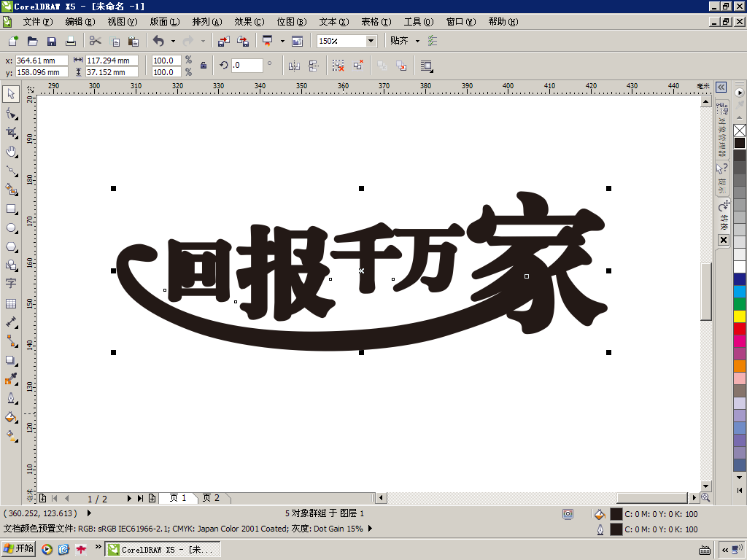Select the Pick tool
The height and width of the screenshot is (560, 747).
(x=11, y=94)
